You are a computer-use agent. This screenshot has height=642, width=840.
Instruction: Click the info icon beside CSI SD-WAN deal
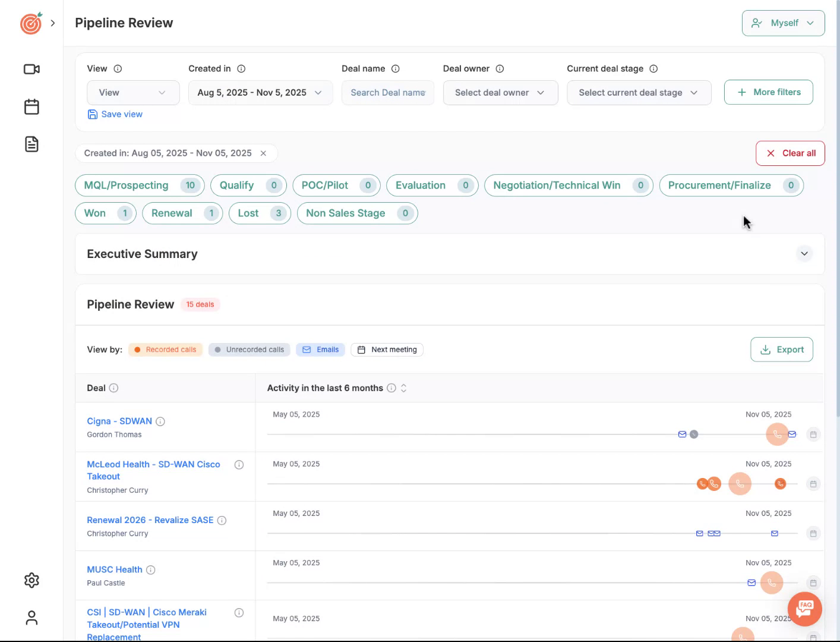point(239,613)
